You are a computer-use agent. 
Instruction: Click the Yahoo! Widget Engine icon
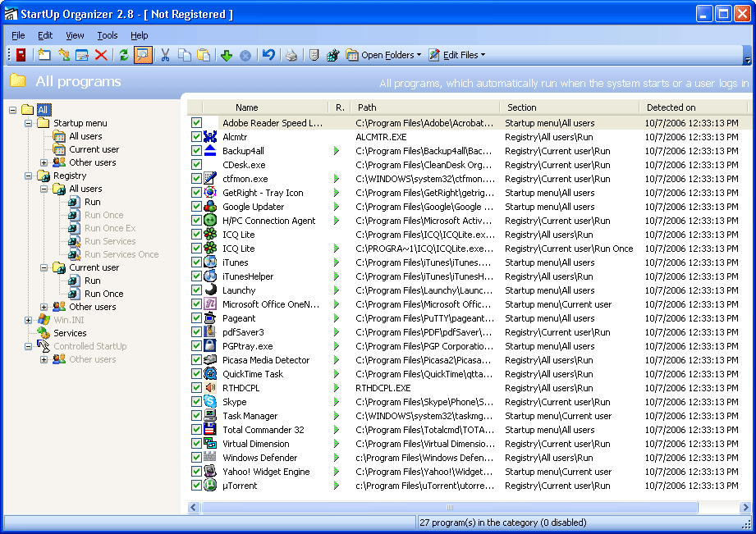[210, 472]
